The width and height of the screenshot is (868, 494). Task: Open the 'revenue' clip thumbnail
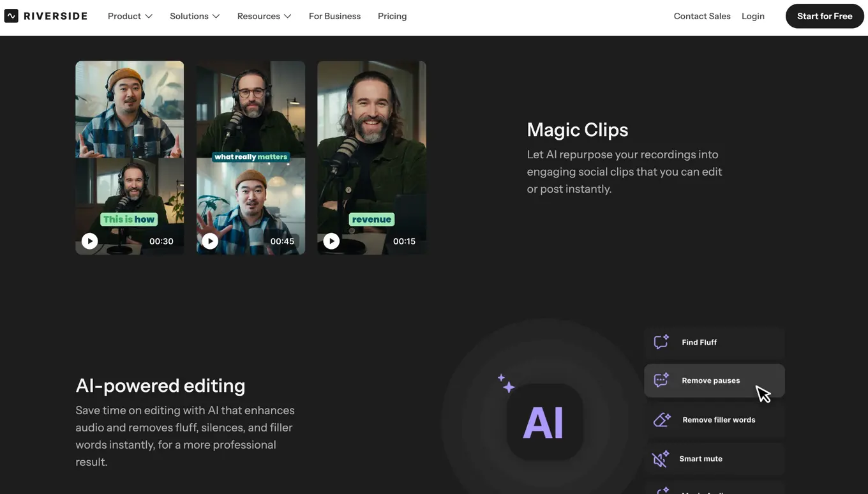pyautogui.click(x=372, y=158)
